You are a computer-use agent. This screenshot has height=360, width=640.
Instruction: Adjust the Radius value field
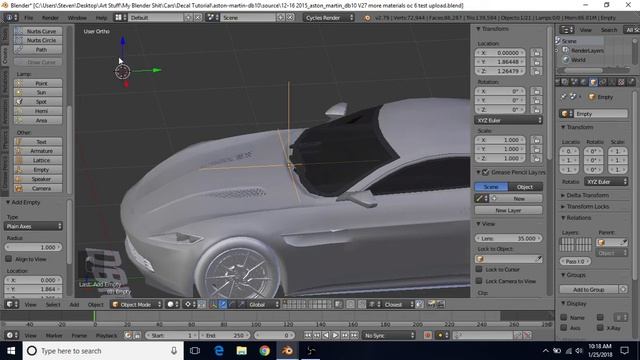coord(33,247)
